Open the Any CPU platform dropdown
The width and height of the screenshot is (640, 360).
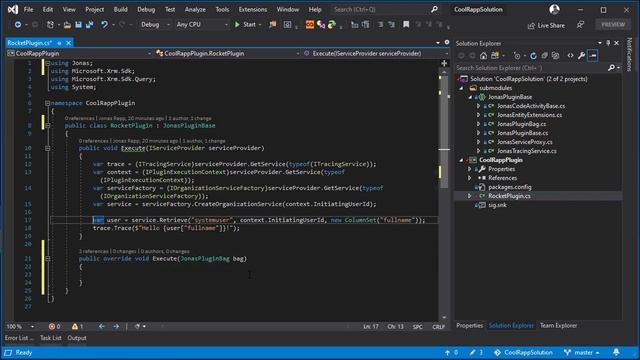(x=202, y=25)
